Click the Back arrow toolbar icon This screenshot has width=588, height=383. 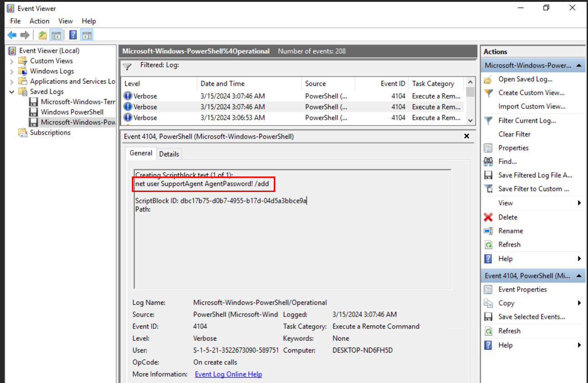point(12,35)
